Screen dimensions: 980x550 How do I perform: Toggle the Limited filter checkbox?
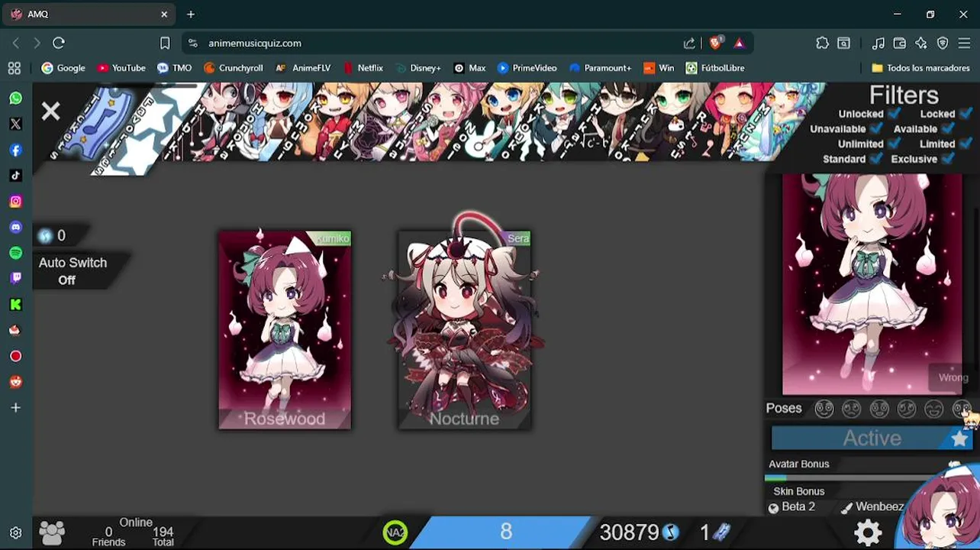pos(966,144)
